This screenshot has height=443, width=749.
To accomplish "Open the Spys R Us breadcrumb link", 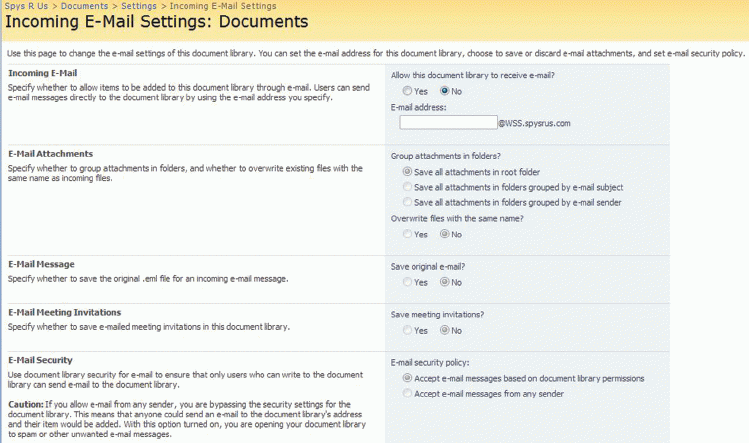I will click(26, 6).
